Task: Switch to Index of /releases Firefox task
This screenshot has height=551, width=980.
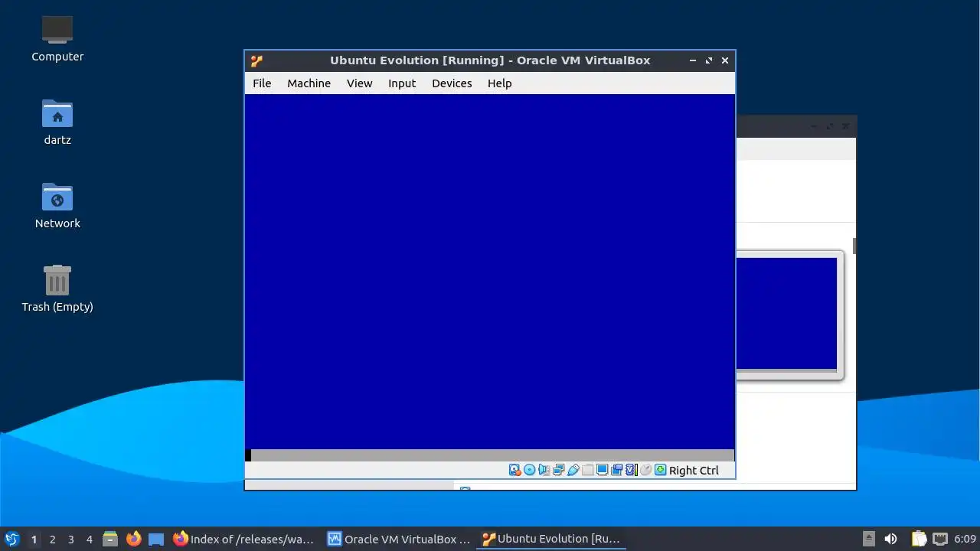Action: (x=244, y=539)
